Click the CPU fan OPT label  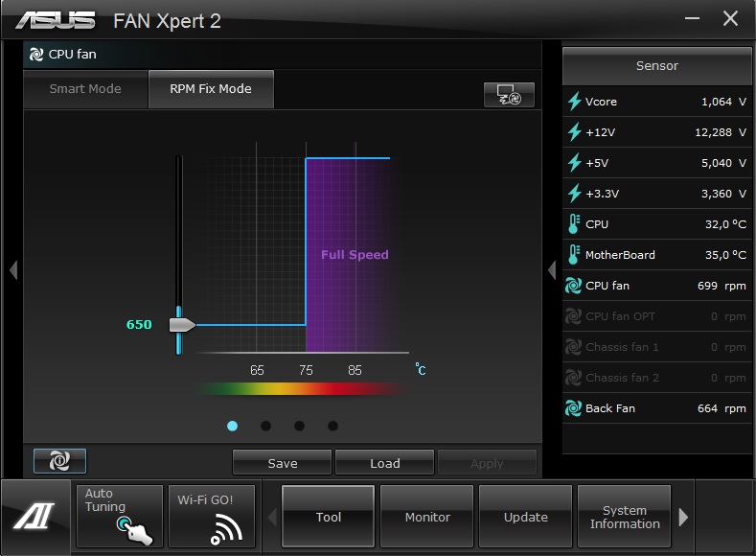(620, 316)
